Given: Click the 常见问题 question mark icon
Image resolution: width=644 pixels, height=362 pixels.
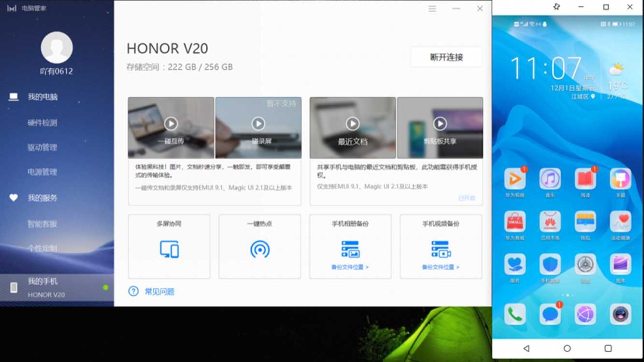Looking at the screenshot, I should [x=133, y=291].
